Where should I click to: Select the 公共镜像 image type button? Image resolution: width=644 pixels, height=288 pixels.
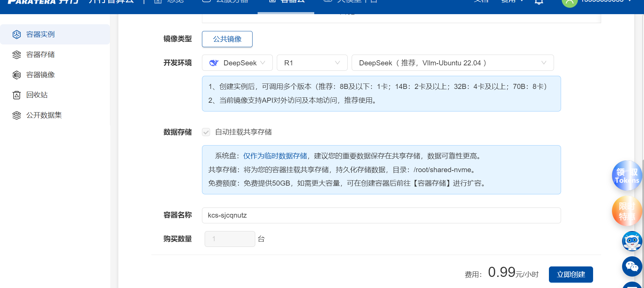(x=227, y=39)
